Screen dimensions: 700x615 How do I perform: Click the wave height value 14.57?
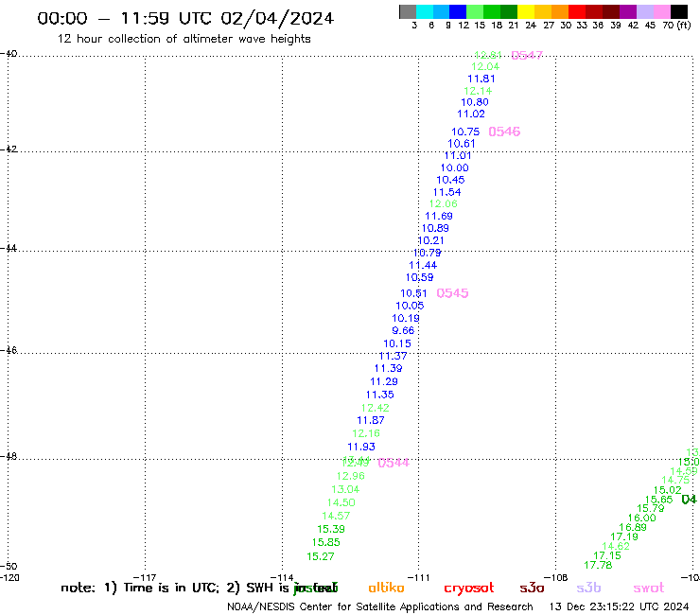[336, 516]
